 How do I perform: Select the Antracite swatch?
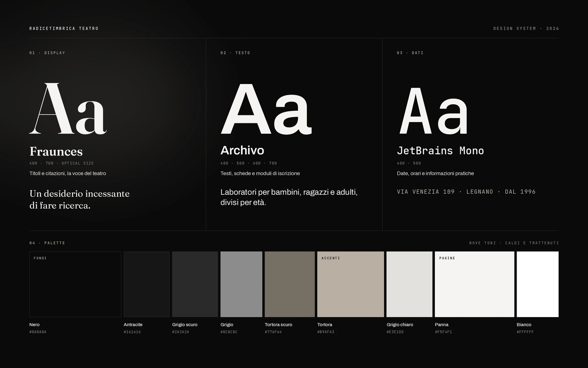(x=147, y=284)
